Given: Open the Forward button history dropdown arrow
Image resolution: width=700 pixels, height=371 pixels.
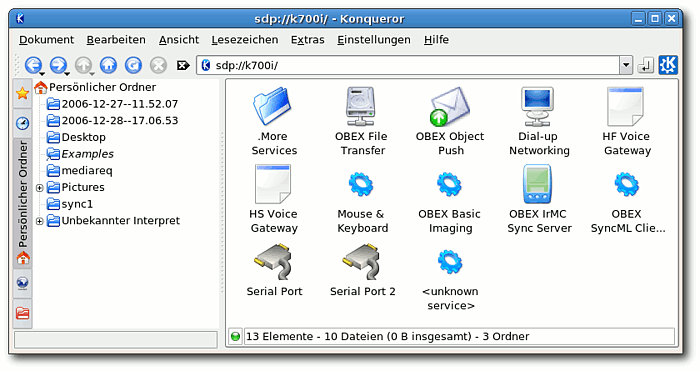Looking at the screenshot, I should coord(67,74).
